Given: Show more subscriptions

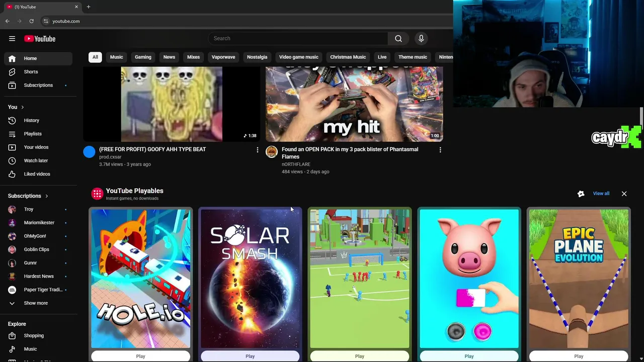Looking at the screenshot, I should coord(38,303).
